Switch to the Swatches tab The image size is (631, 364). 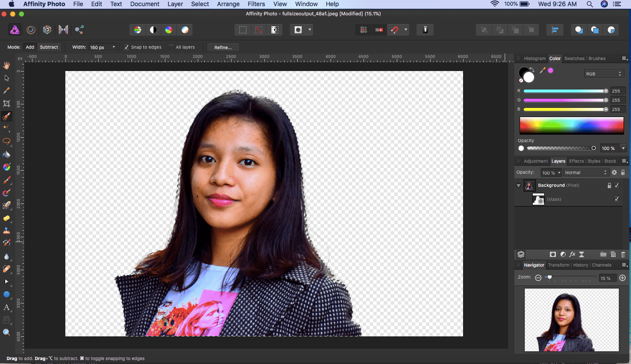[x=574, y=58]
